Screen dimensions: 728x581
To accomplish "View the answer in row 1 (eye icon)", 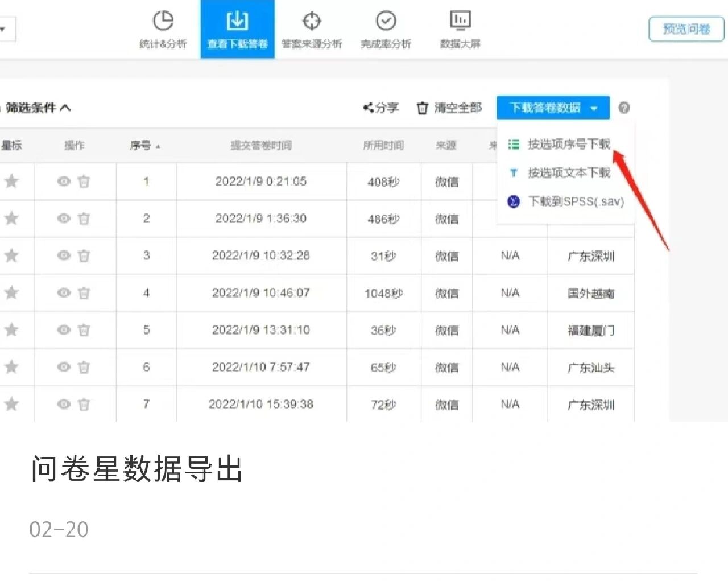I will click(x=64, y=181).
